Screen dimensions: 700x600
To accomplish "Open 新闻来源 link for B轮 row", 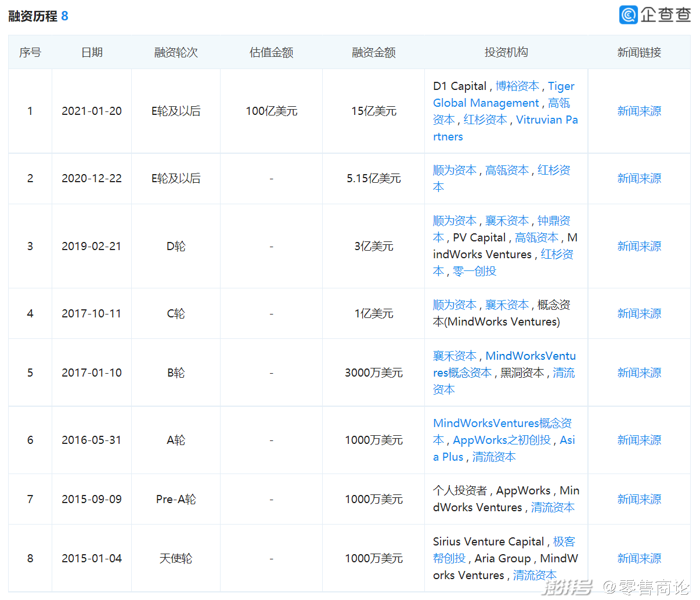I will [x=639, y=373].
